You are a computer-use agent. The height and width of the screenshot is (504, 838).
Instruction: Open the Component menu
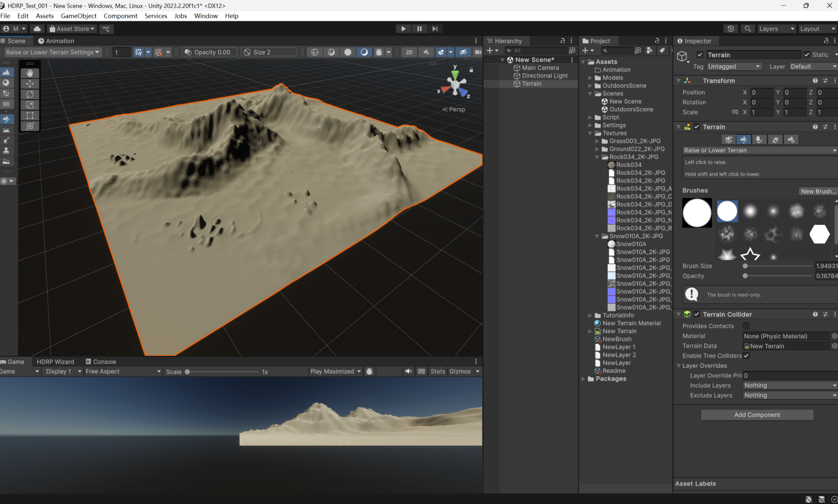(120, 16)
